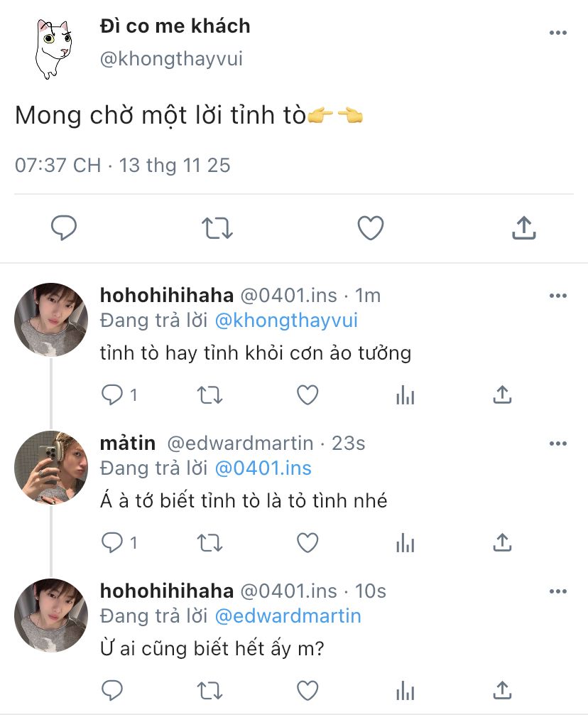This screenshot has width=588, height=715.
Task: Open the @khongthayvui mention link
Action: click(286, 321)
